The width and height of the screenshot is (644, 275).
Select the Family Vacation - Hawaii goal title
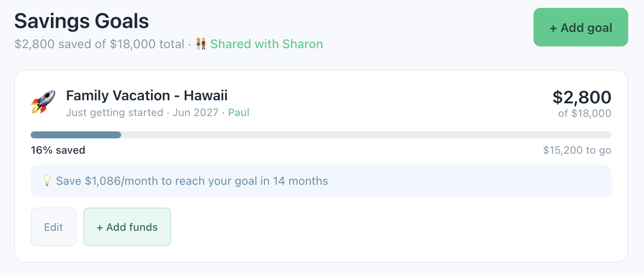tap(147, 95)
